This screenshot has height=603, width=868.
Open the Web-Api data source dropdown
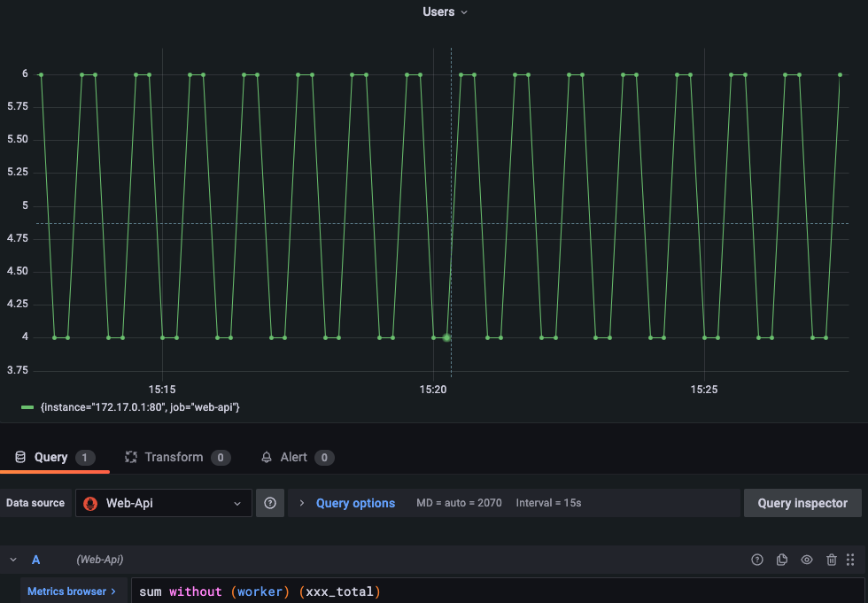[x=163, y=503]
